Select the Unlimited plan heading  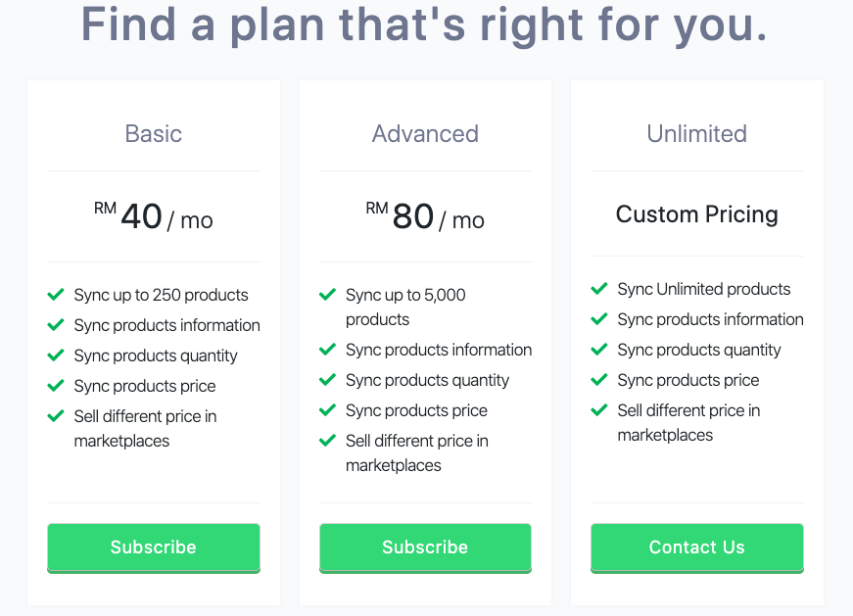[697, 134]
